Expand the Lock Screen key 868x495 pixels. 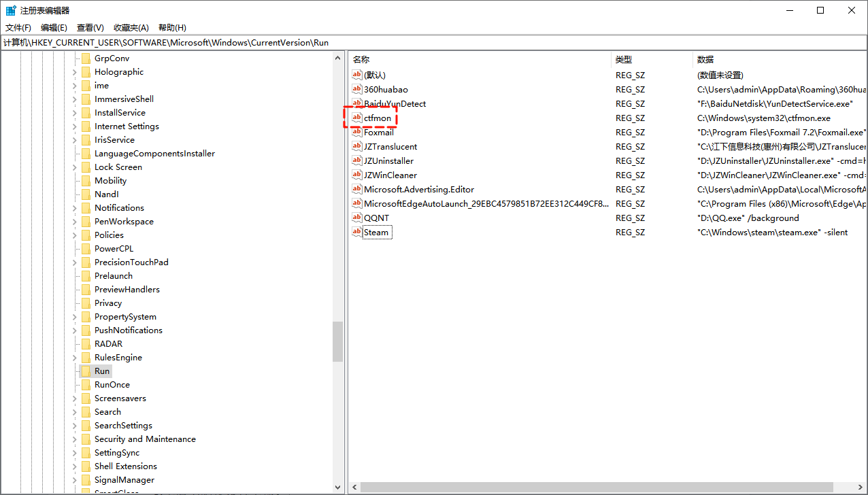pyautogui.click(x=76, y=167)
